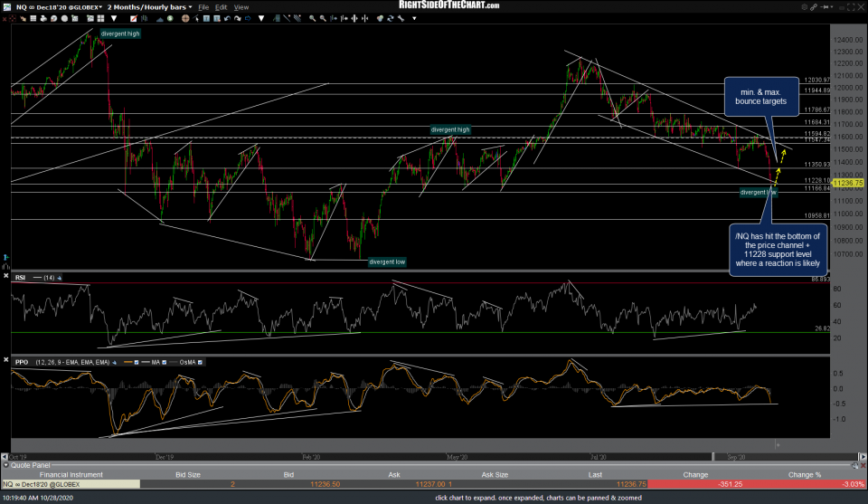Click the time axis scrollbar handle near Sep'20
The width and height of the screenshot is (868, 504).
coord(713,456)
